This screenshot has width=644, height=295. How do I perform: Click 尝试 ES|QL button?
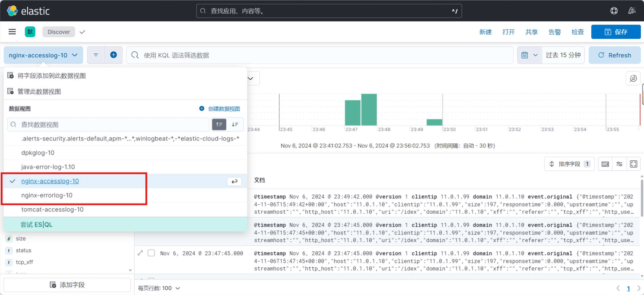[125, 224]
